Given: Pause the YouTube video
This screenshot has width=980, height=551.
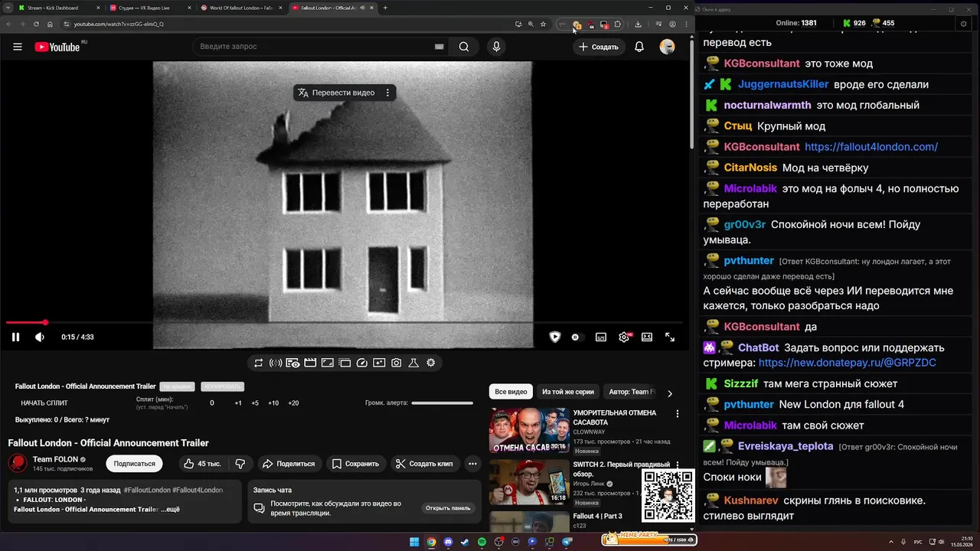Looking at the screenshot, I should [15, 337].
